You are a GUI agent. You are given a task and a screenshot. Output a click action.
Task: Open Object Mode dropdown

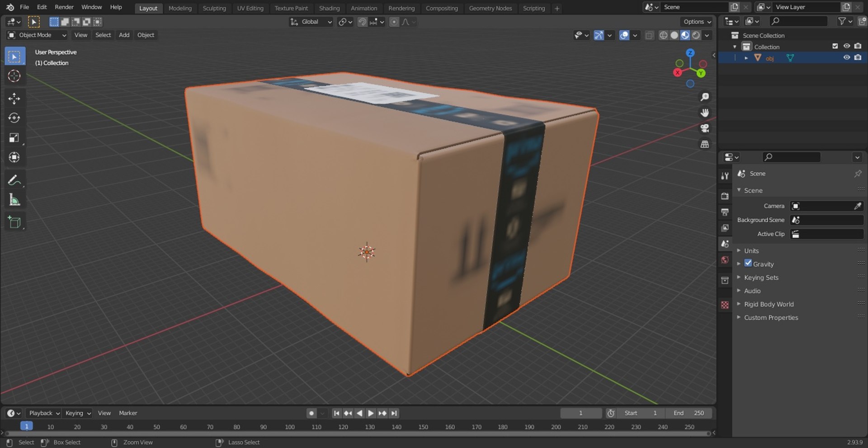click(37, 35)
